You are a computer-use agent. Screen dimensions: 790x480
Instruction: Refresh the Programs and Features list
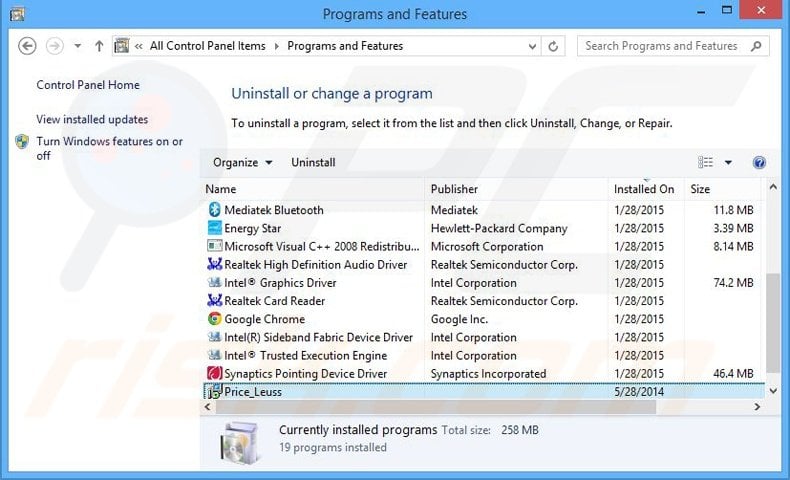coord(553,46)
